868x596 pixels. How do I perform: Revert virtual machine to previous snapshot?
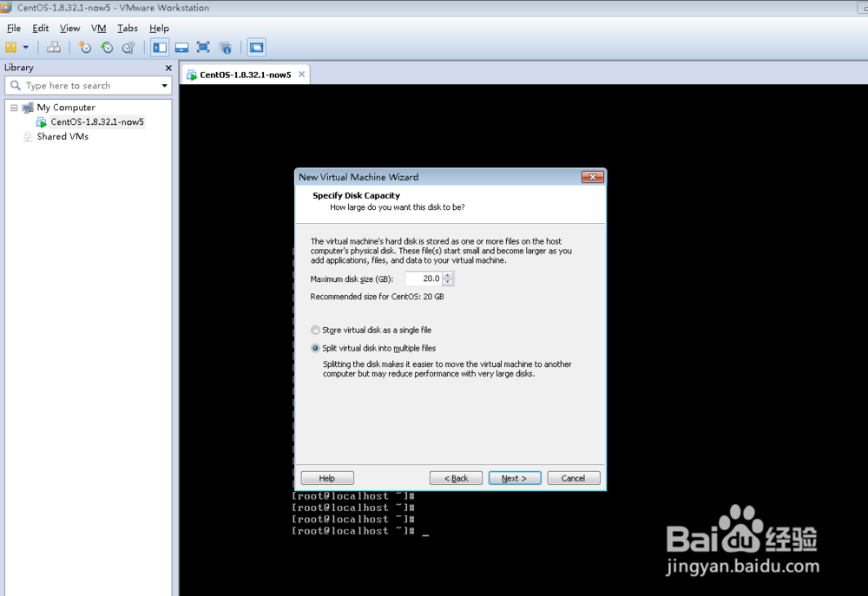click(x=107, y=48)
